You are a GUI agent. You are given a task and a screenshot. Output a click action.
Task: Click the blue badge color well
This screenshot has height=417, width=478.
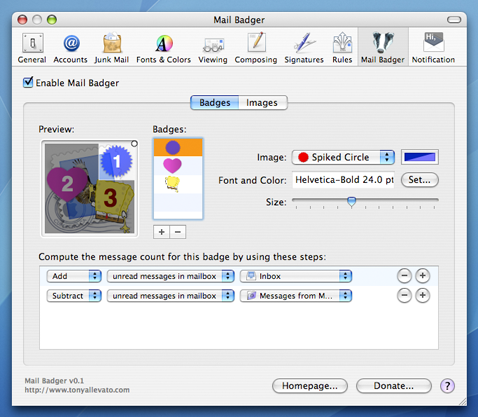pyautogui.click(x=420, y=157)
